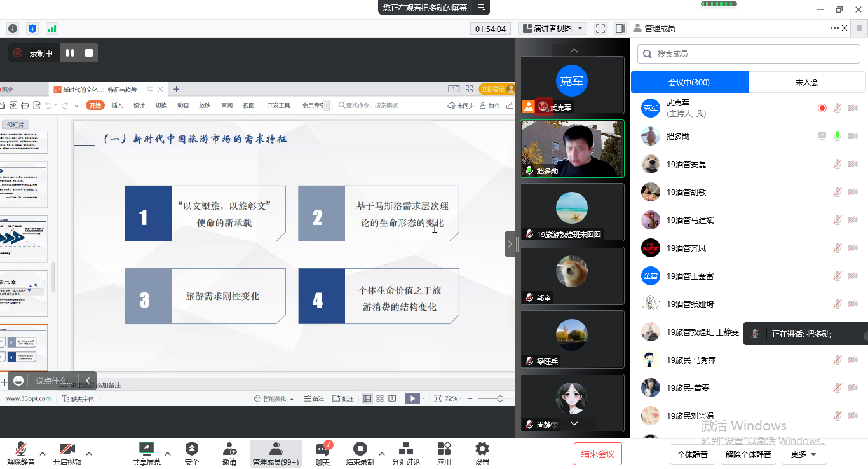Click the meeting info icon at top-left
The height and width of the screenshot is (469, 868).
click(x=13, y=29)
